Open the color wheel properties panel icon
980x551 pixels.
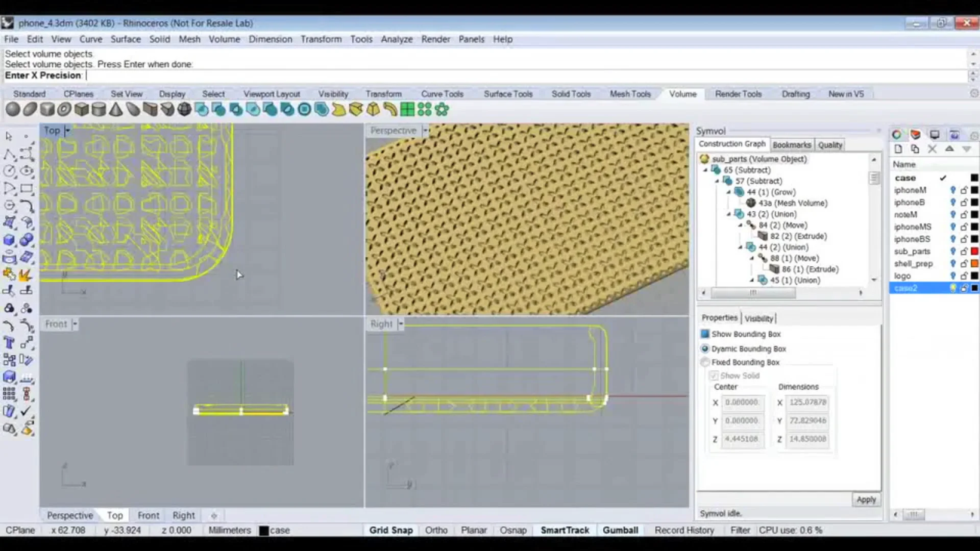(x=896, y=135)
